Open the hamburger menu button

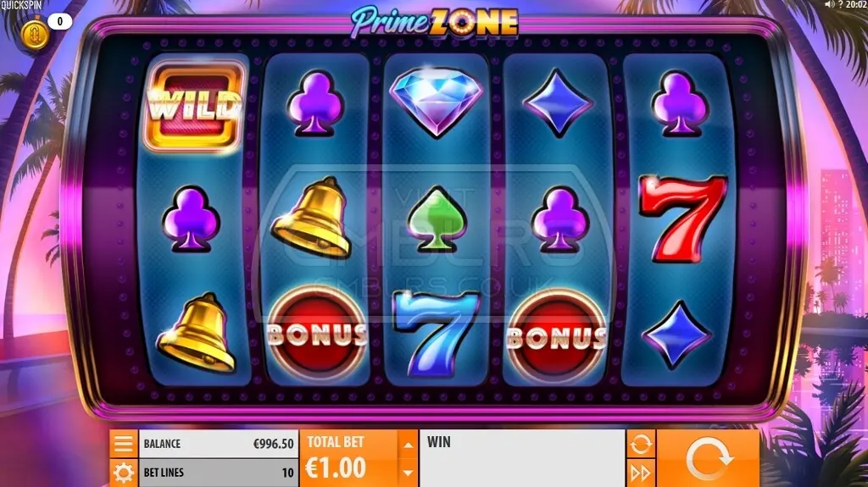tap(123, 443)
